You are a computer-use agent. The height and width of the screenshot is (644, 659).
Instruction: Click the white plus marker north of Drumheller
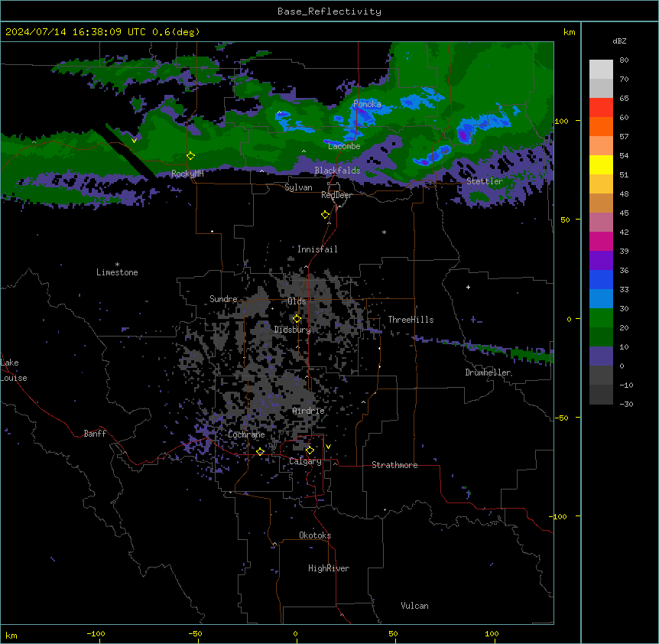click(468, 287)
